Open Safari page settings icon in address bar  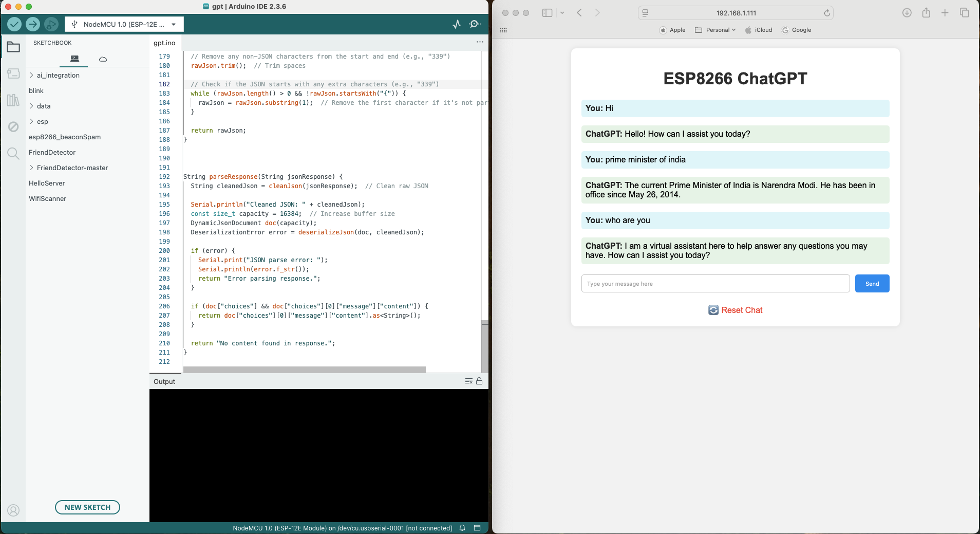click(x=646, y=13)
